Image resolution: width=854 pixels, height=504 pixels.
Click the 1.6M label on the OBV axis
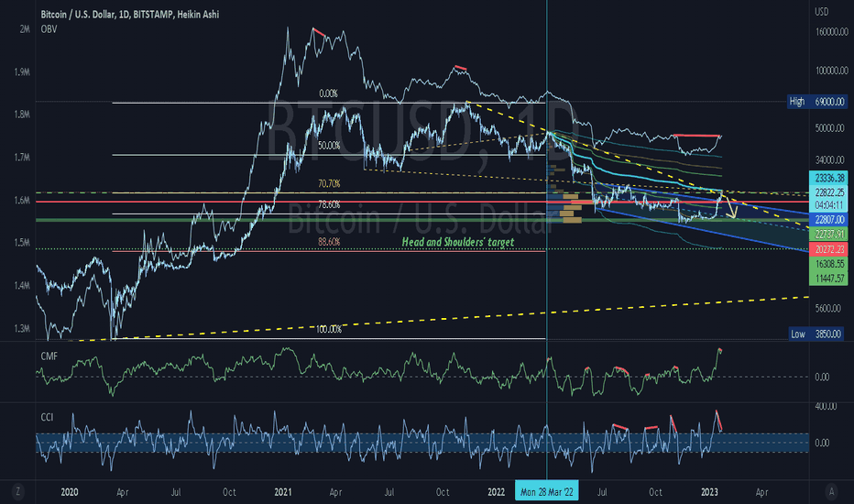pos(22,201)
